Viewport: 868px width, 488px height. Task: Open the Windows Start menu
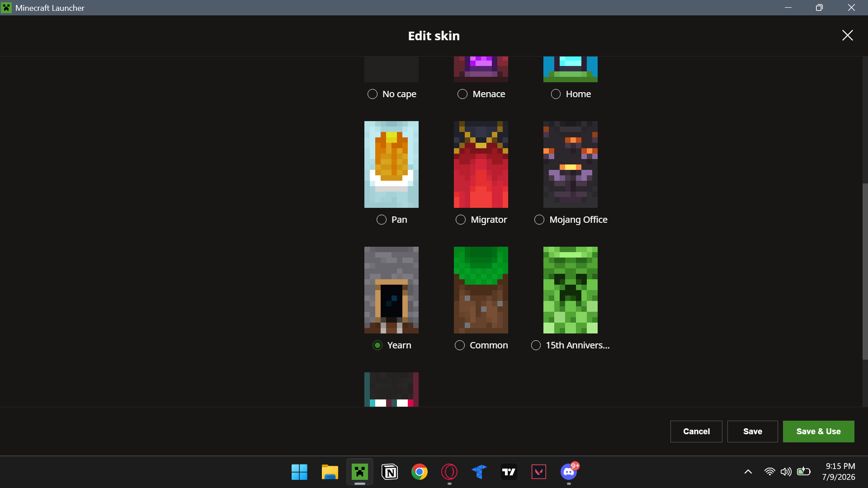(299, 472)
